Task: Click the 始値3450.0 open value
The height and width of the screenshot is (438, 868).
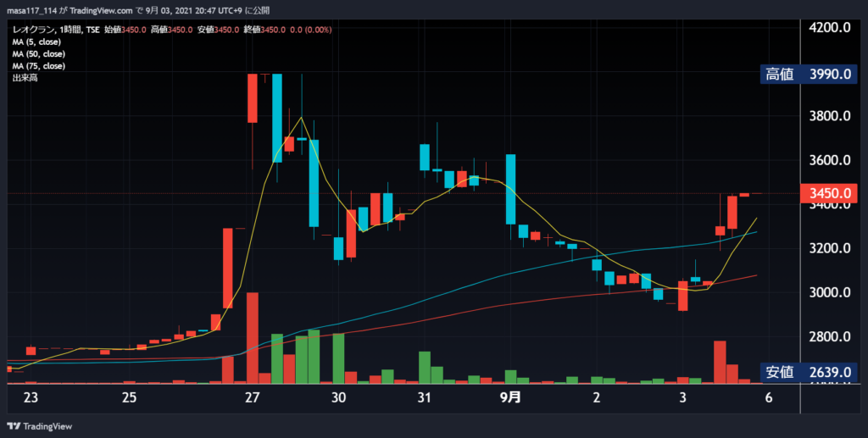Action: (125, 30)
